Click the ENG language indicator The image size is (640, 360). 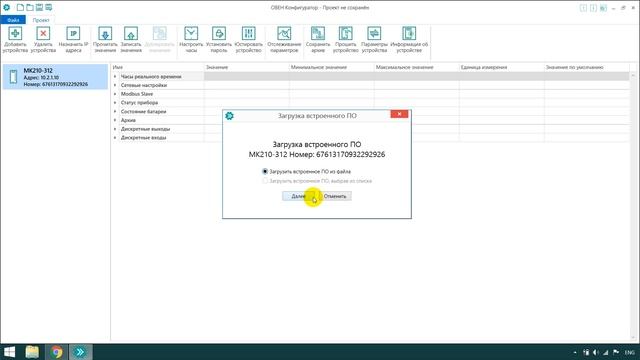629,352
